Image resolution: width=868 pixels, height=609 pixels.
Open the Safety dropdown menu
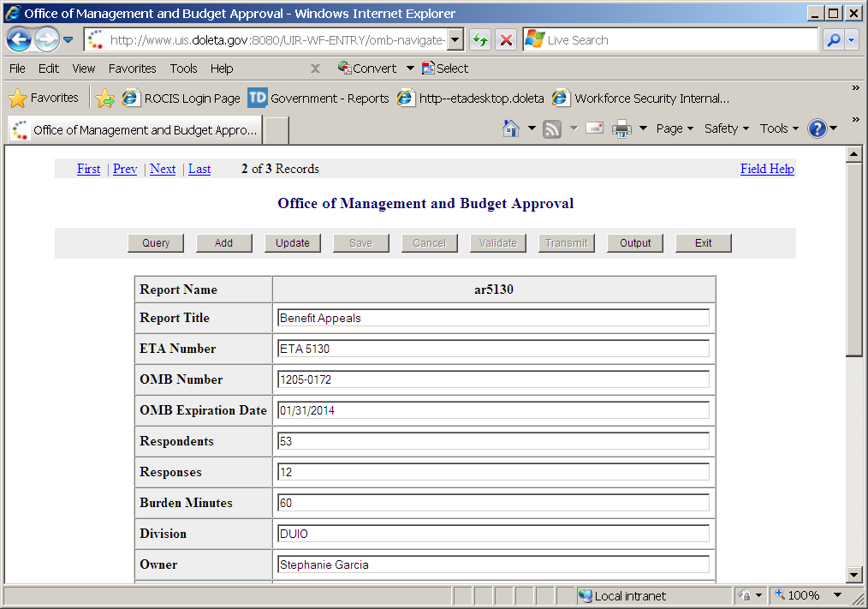(x=726, y=128)
